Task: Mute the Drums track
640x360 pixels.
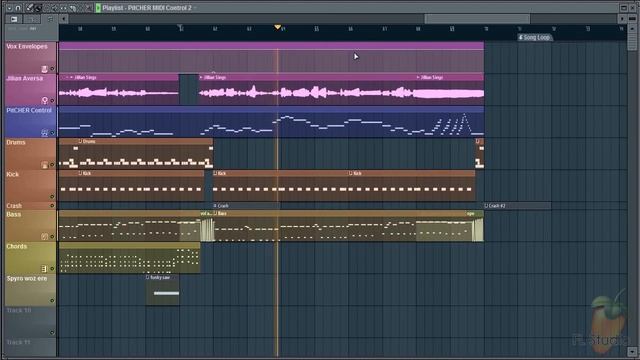Action: click(52, 164)
